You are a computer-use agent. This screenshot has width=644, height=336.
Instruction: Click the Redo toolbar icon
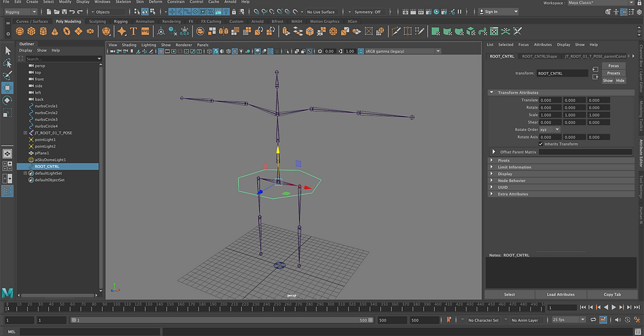(x=80, y=12)
